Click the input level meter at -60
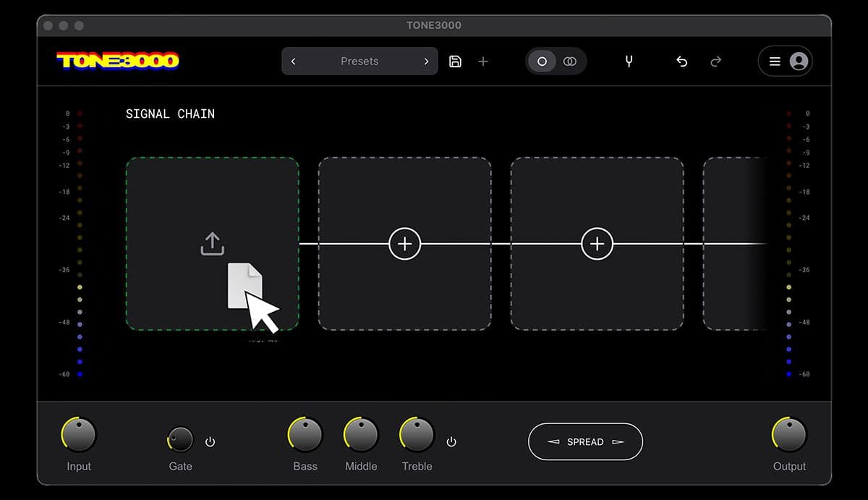 click(80, 374)
